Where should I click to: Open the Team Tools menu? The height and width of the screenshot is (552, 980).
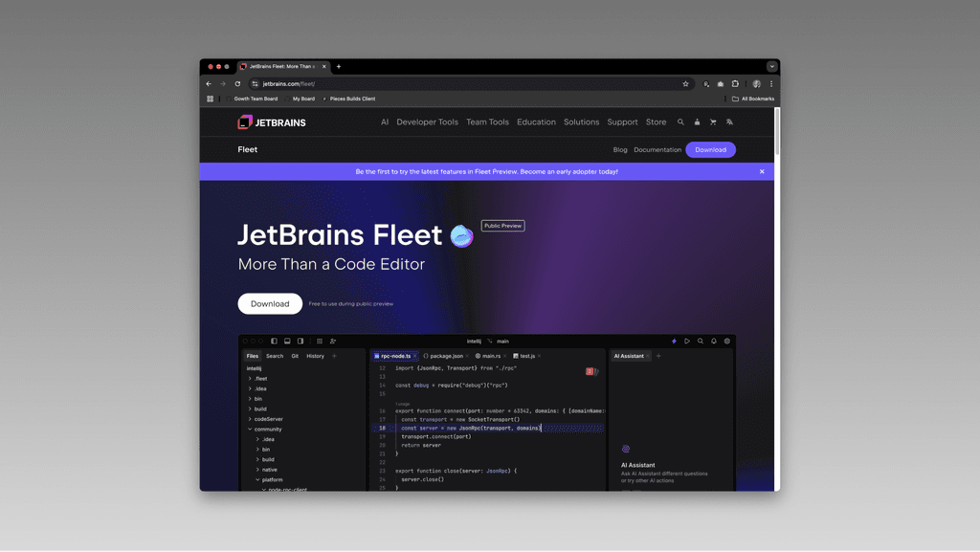(x=487, y=121)
